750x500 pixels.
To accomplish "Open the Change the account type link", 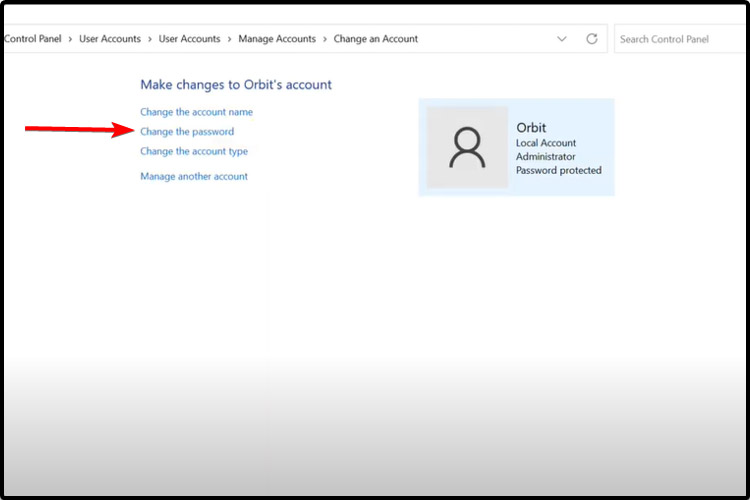I will [194, 152].
